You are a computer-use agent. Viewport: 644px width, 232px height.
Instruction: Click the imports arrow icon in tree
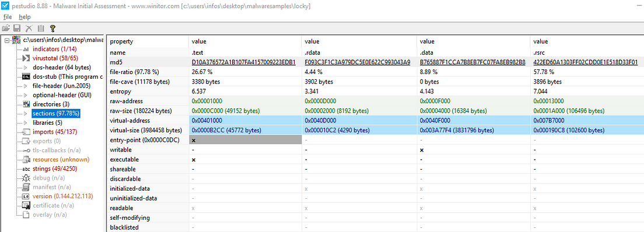coord(26,132)
